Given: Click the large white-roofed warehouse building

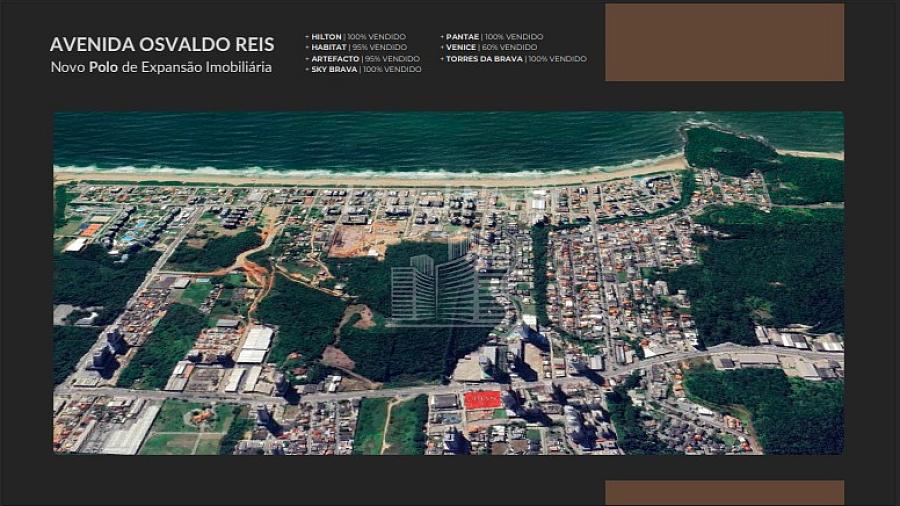Looking at the screenshot, I should click(x=254, y=344).
